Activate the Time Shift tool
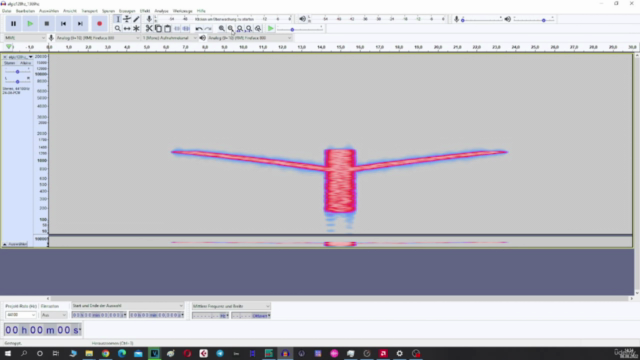This screenshot has height=360, width=640. [x=127, y=29]
